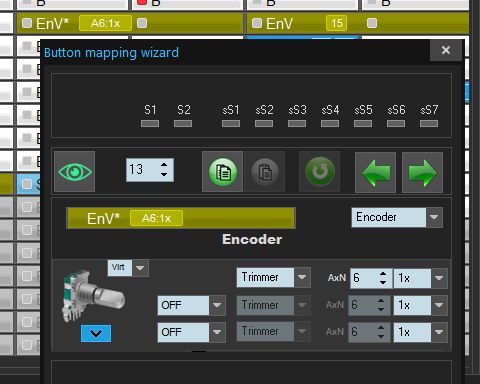Toggle the S1 shift indicator

150,124
